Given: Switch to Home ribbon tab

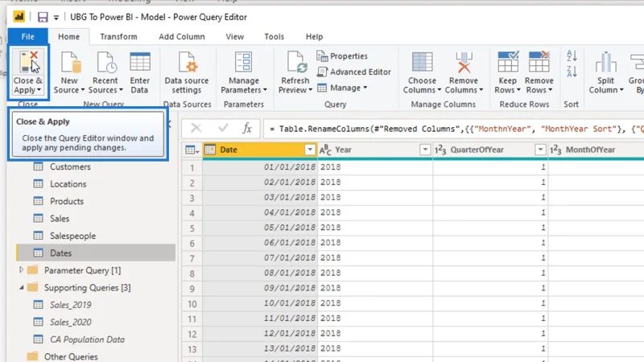Looking at the screenshot, I should click(68, 36).
